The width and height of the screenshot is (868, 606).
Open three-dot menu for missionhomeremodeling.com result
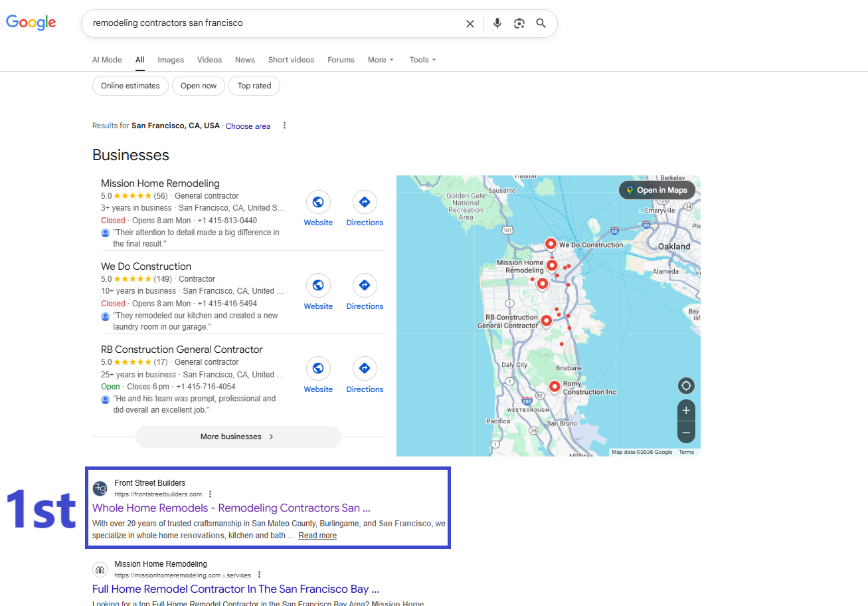pos(259,575)
